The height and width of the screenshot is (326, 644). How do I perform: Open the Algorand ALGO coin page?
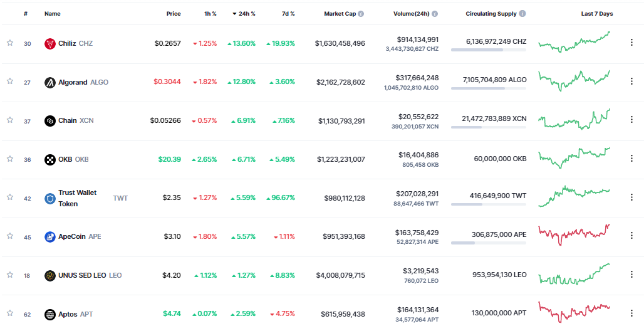83,82
